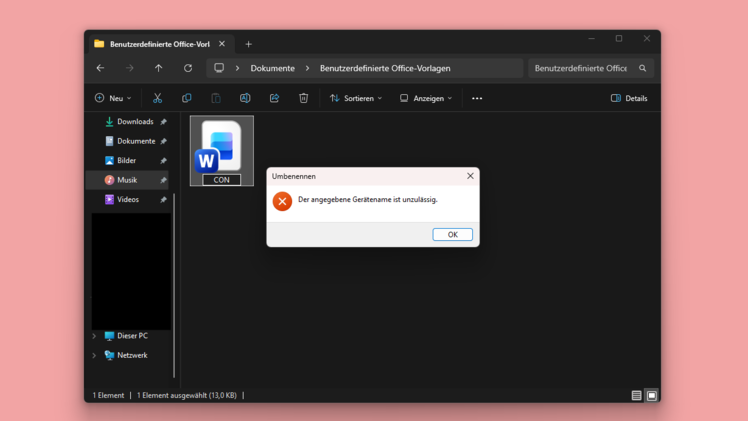Go up one folder level
Screen dimensions: 748x421
click(x=158, y=68)
